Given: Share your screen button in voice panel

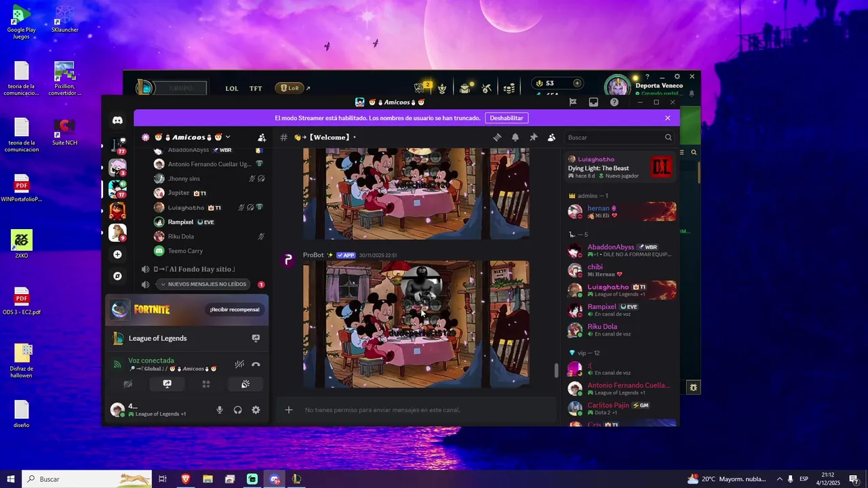Looking at the screenshot, I should (x=167, y=384).
